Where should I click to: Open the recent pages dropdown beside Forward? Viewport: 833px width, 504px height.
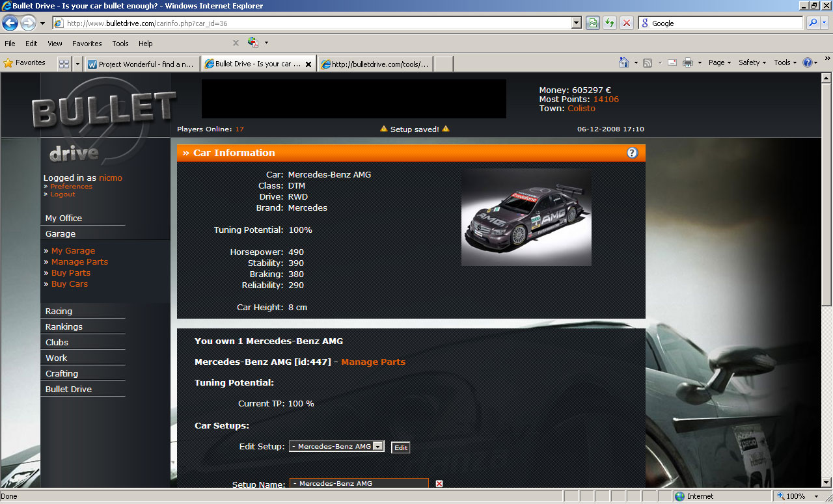42,23
